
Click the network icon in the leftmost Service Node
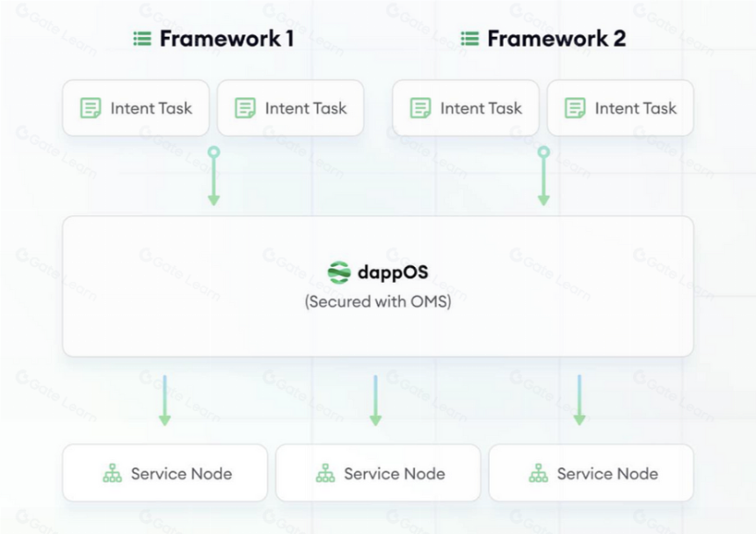point(113,473)
